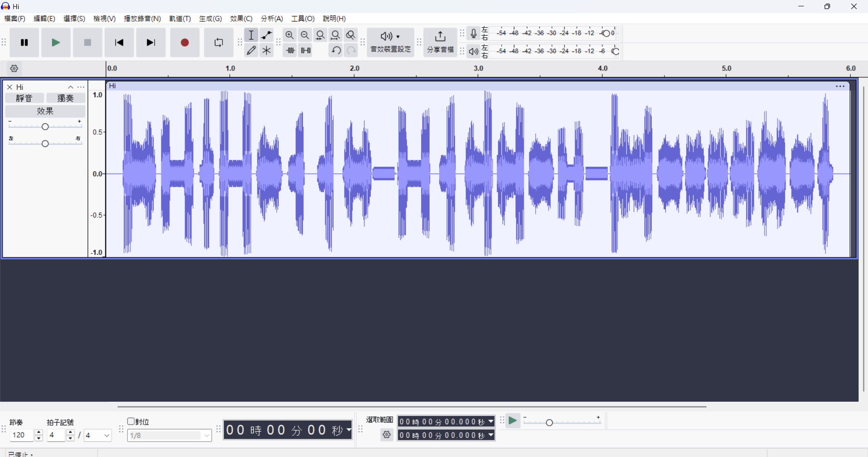Collapse the Hi track with chevron
The image size is (868, 457).
click(71, 87)
